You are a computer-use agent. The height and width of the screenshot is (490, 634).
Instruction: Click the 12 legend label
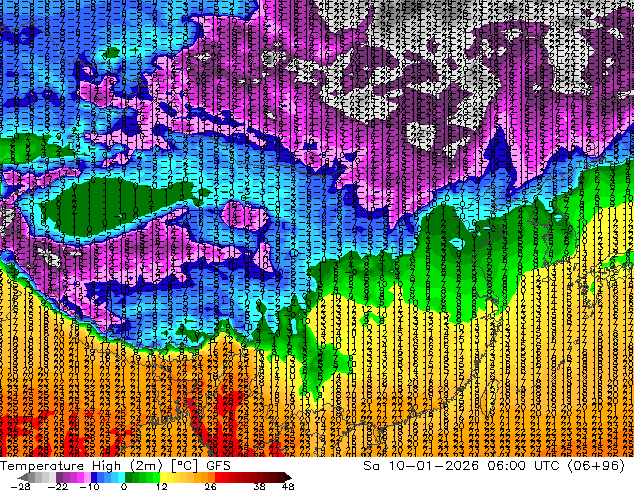(162, 486)
